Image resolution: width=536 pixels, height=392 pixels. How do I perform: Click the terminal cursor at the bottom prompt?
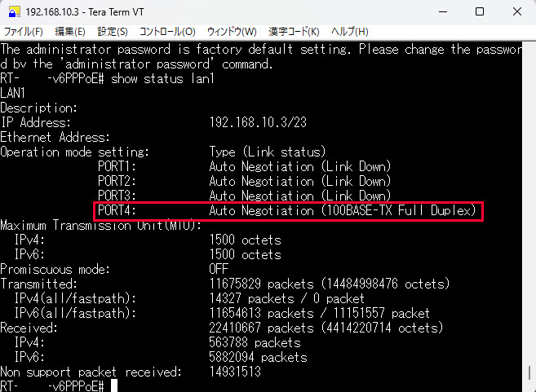pos(114,385)
